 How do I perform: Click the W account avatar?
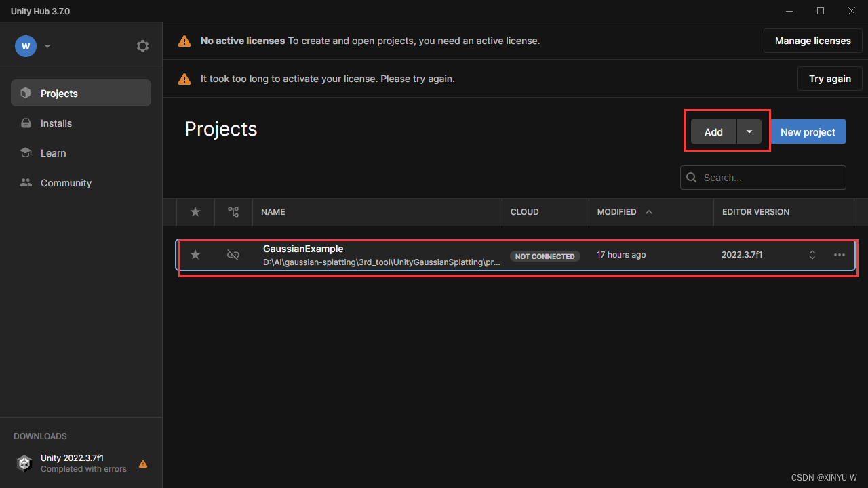[26, 46]
